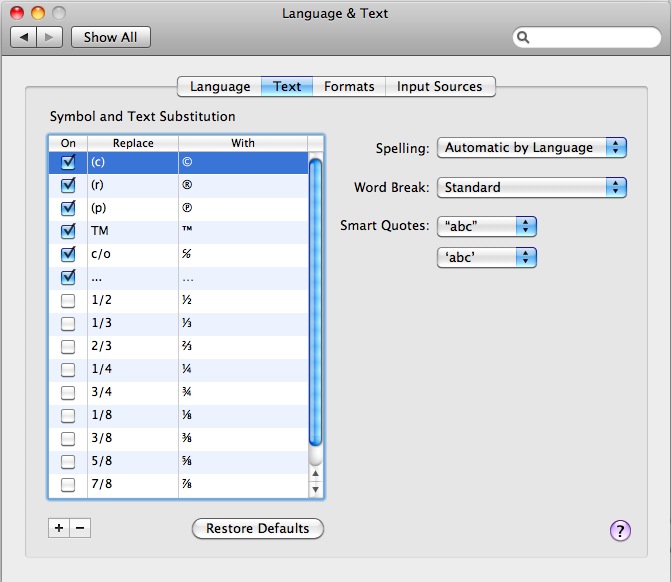Select the Text tab
Image resolution: width=671 pixels, height=582 pixels.
(287, 86)
